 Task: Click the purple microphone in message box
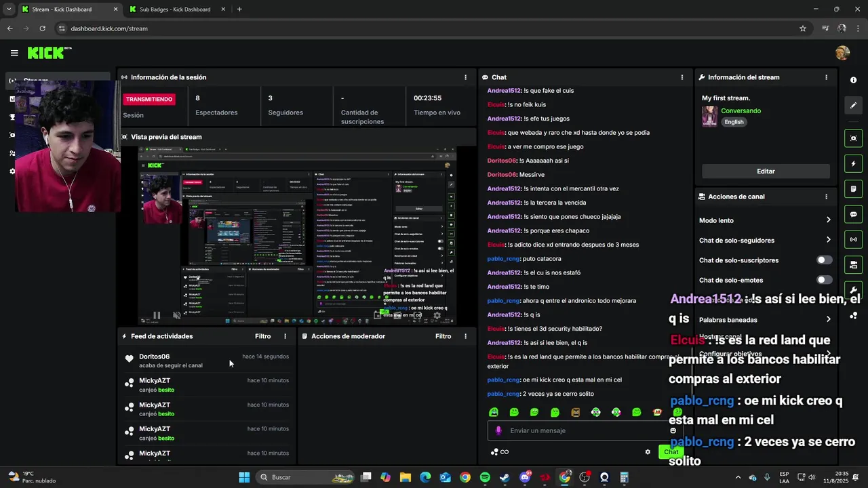point(498,430)
